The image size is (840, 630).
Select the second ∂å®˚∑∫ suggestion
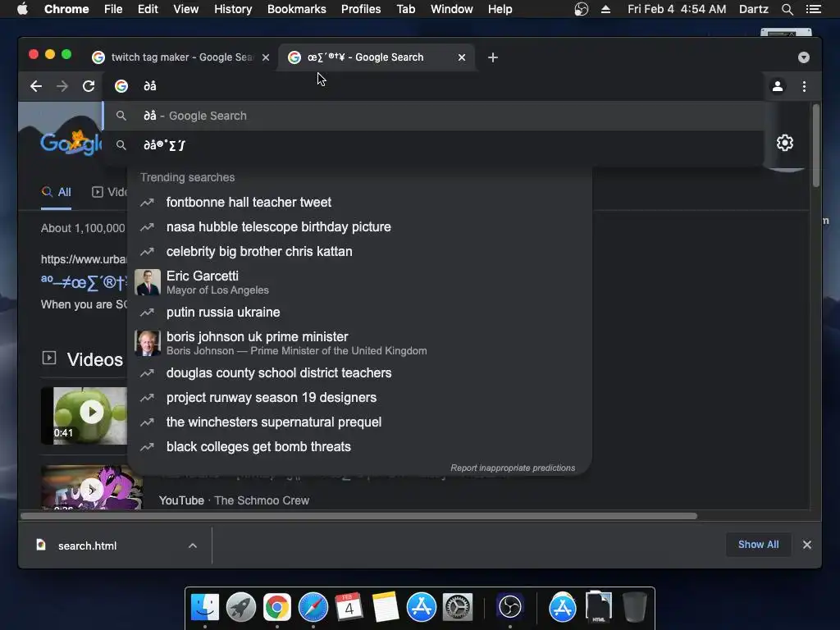tap(434, 145)
